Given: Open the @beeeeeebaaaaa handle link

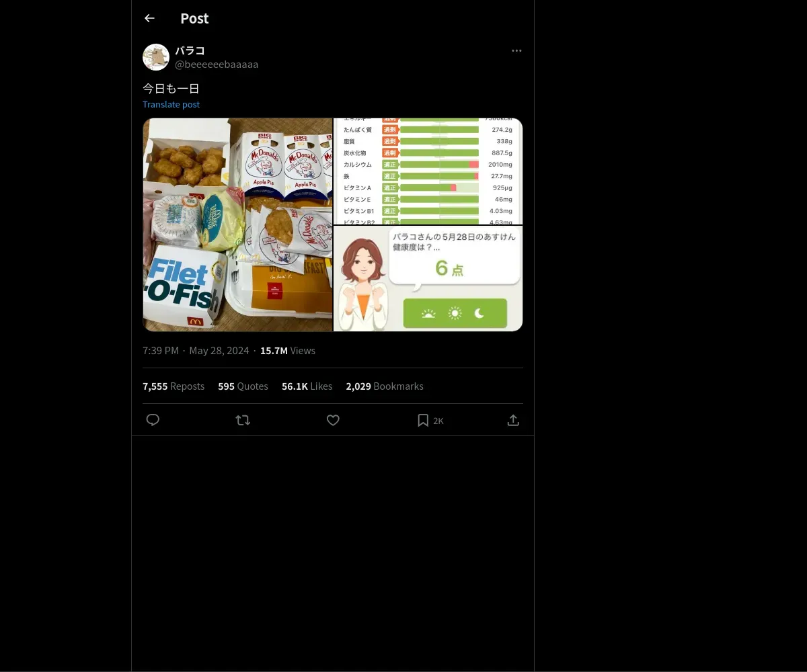Looking at the screenshot, I should 217,65.
